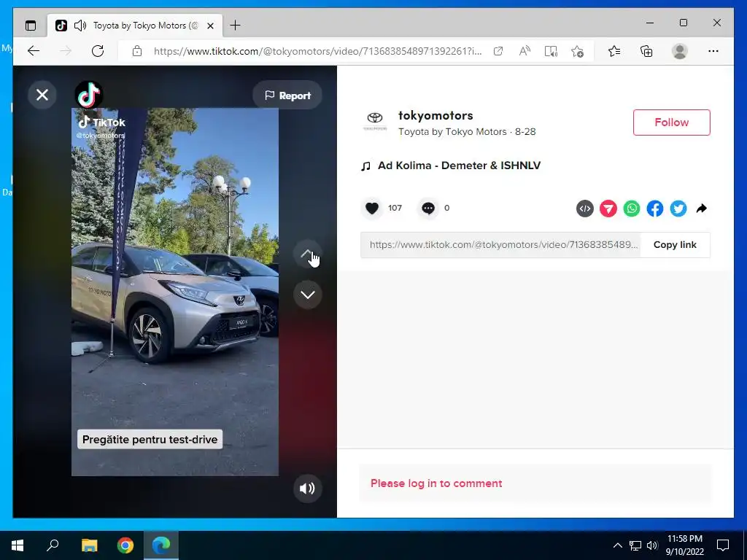The height and width of the screenshot is (560, 747).
Task: Open a new browser tab
Action: tap(235, 26)
